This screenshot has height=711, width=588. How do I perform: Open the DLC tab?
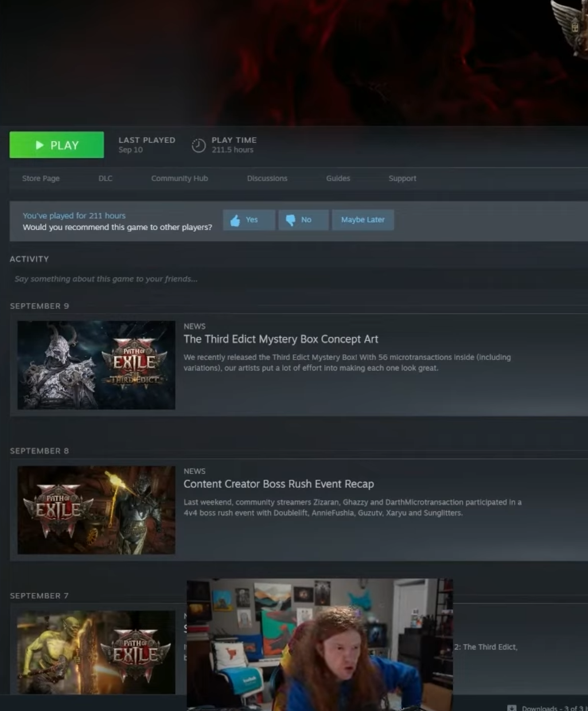[x=106, y=178]
